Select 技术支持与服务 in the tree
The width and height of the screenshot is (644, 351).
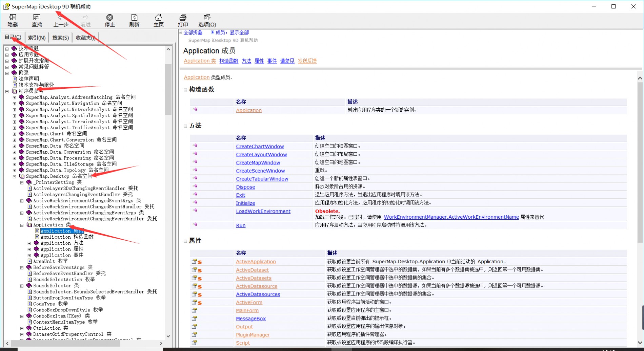point(36,85)
